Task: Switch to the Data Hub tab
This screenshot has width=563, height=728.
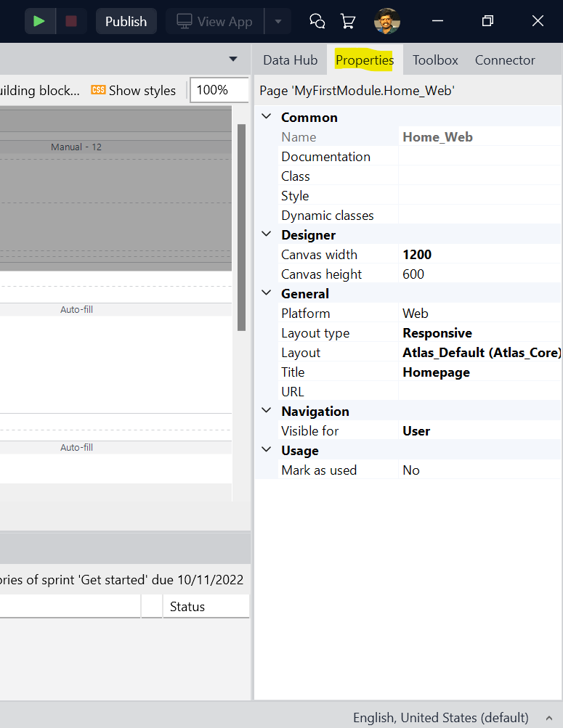Action: pos(290,60)
